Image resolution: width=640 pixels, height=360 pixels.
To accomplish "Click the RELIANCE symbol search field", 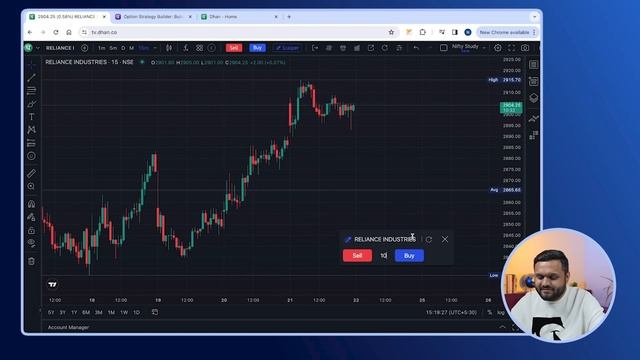I will [60, 48].
